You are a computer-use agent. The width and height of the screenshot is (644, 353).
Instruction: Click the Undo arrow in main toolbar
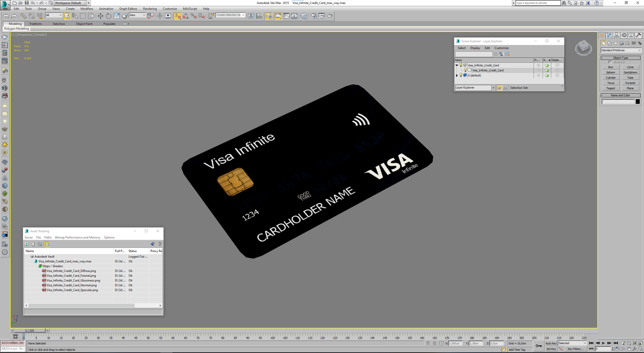pyautogui.click(x=6, y=16)
